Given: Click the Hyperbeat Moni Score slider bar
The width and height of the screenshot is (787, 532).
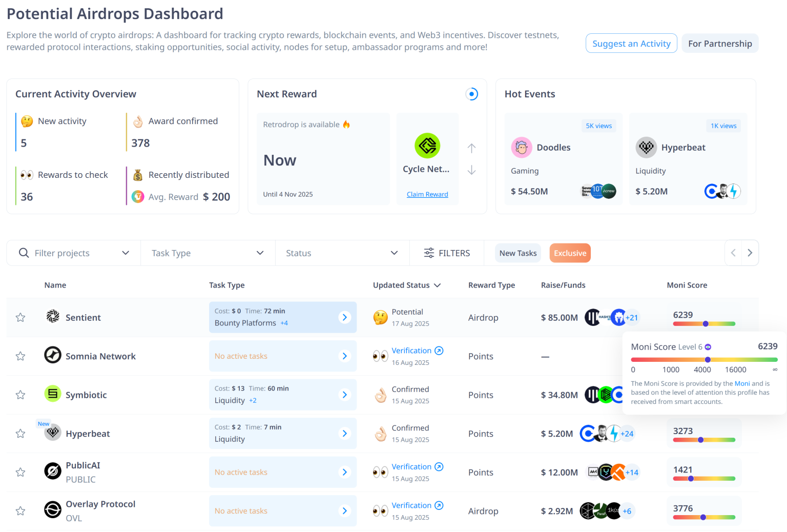Looking at the screenshot, I should click(704, 440).
